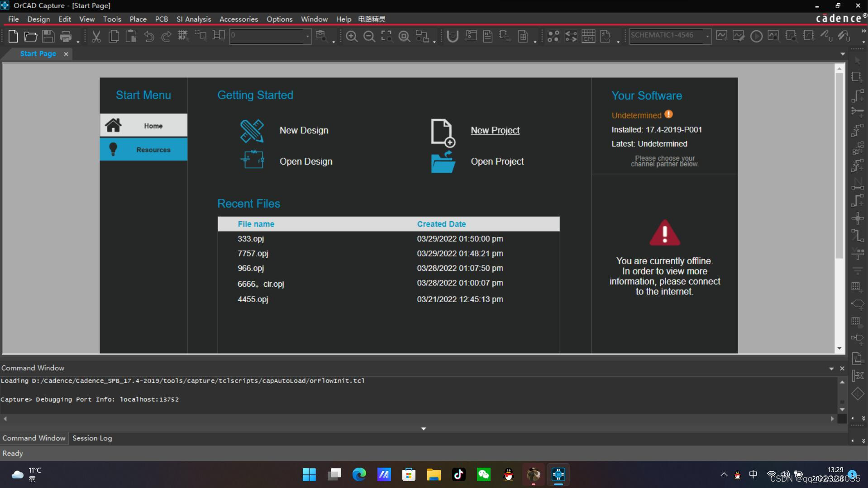This screenshot has height=488, width=868.
Task: Click the Zoom In magnifier icon
Action: 352,36
